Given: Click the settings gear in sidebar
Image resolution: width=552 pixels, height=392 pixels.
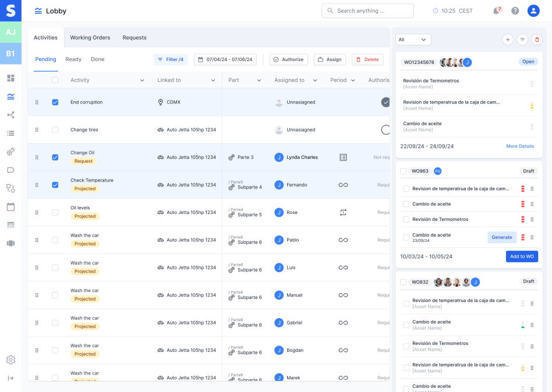Looking at the screenshot, I should [x=10, y=360].
